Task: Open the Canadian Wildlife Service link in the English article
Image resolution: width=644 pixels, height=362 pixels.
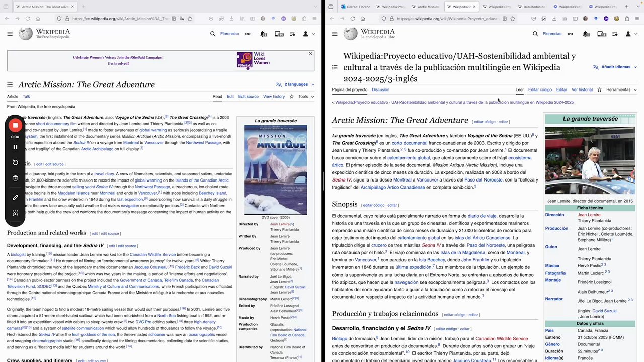Action: tap(152, 254)
